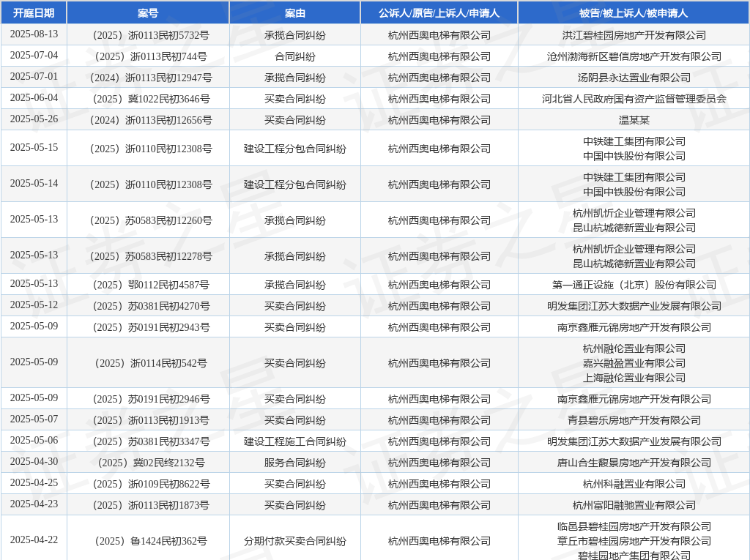Viewport: 750px width, 560px height.
Task: Select date cell 2025-07-04
Action: pos(34,56)
